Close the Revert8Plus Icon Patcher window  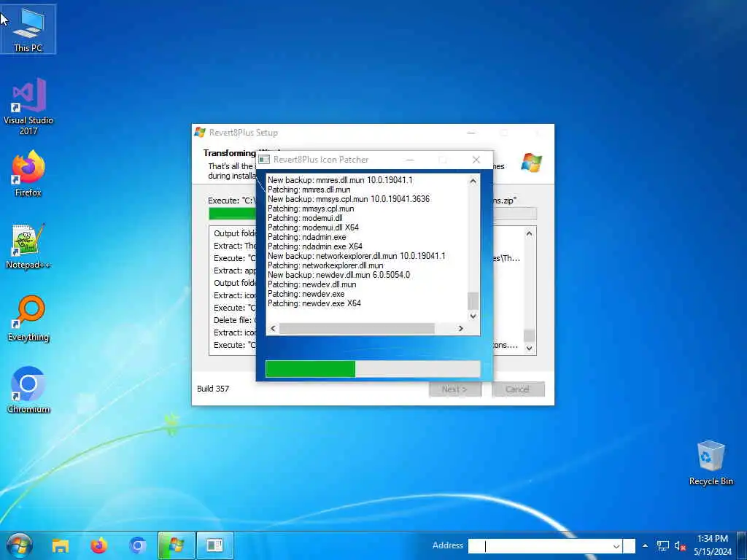tap(476, 160)
